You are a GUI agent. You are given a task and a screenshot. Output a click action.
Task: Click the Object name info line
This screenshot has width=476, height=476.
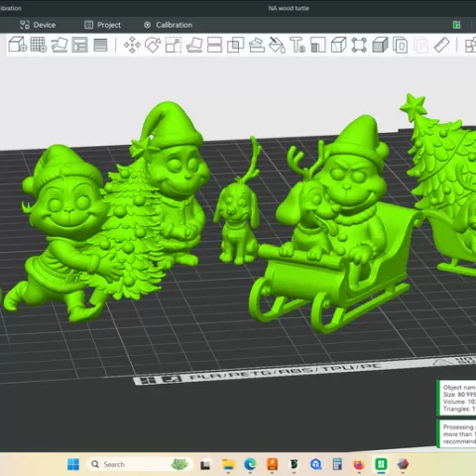[459, 387]
